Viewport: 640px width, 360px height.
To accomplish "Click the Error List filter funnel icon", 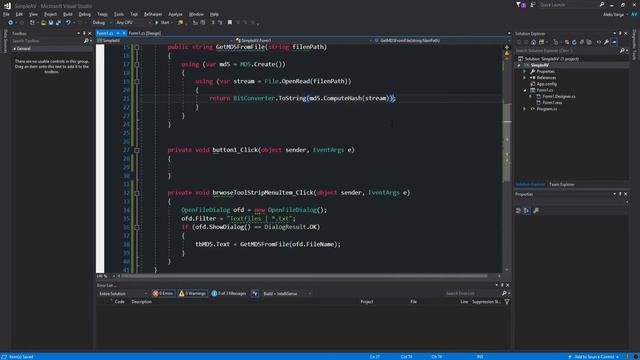I will (x=507, y=302).
